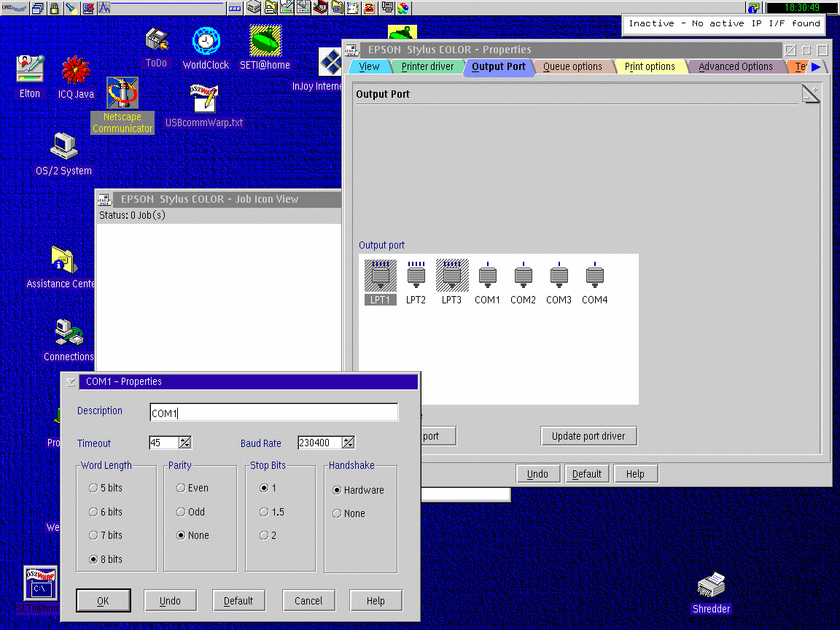Select None under Handshake
Screen dimensions: 840x630
pos(349,513)
